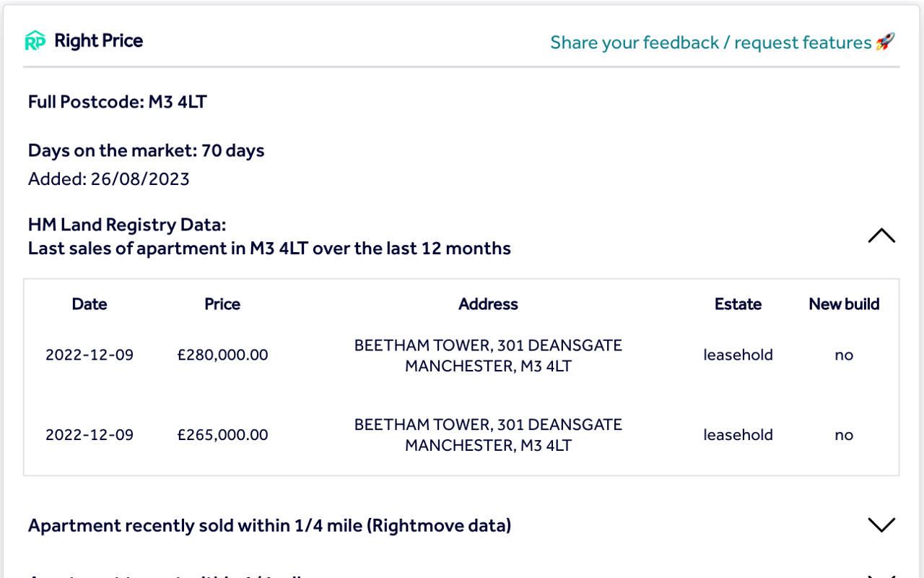Open the Share your feedback link
Viewport: 924px width, 578px height.
click(710, 43)
